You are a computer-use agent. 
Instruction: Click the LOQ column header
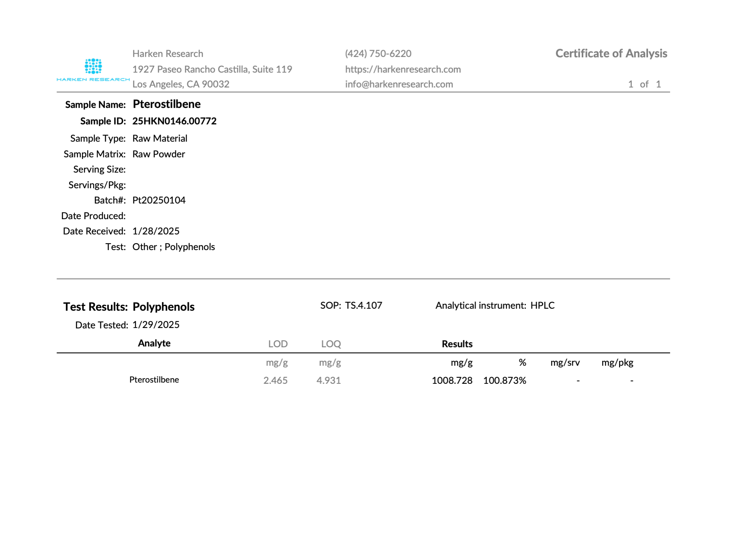[x=331, y=344]
